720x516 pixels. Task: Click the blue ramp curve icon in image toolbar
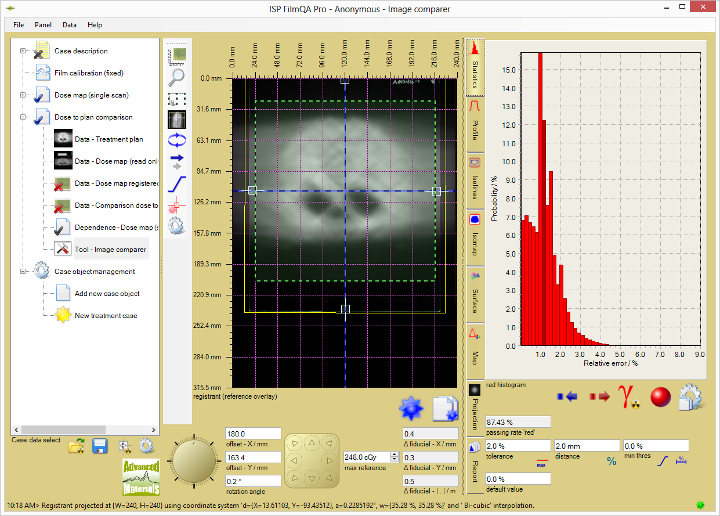[177, 184]
